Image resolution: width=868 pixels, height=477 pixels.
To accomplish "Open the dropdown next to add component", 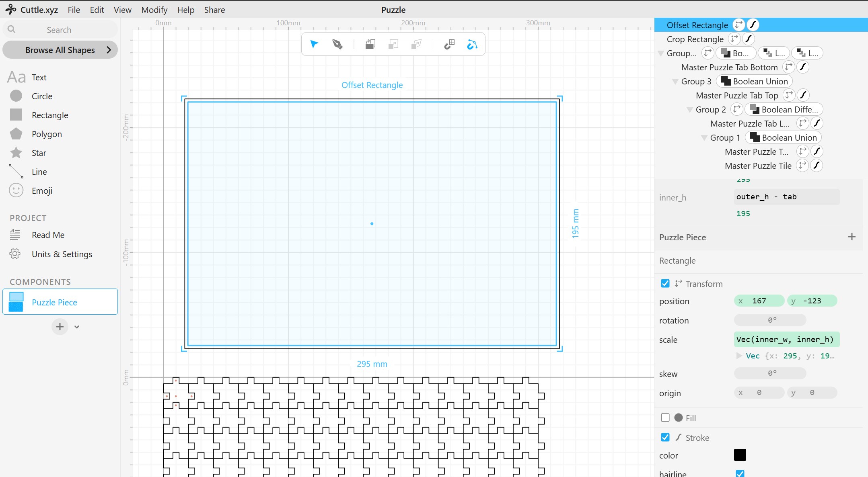I will click(x=77, y=327).
